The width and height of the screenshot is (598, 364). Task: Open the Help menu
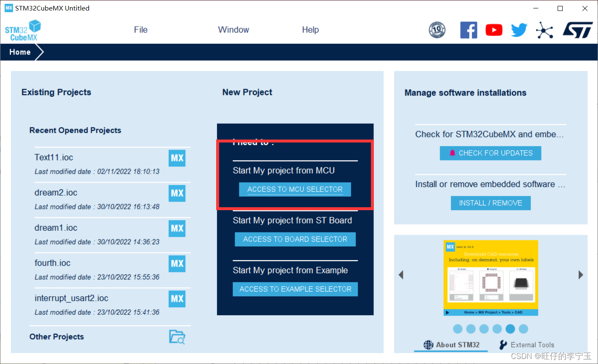[x=310, y=30]
